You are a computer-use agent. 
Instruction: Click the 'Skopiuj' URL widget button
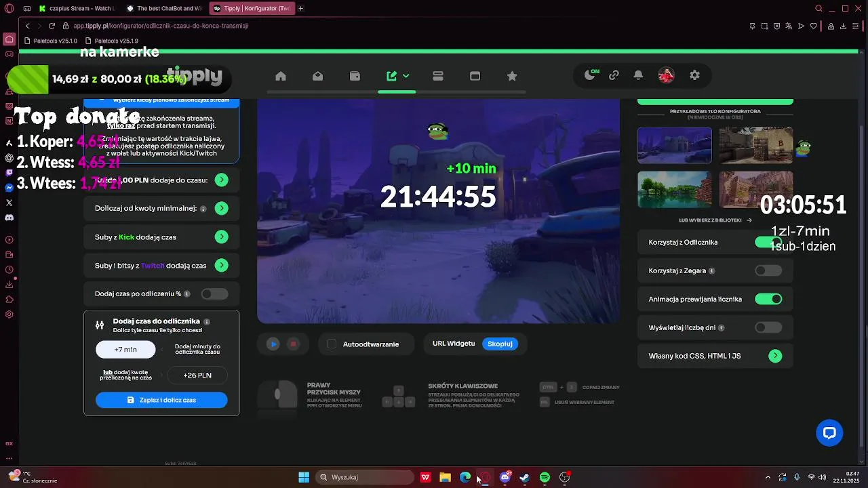[500, 344]
